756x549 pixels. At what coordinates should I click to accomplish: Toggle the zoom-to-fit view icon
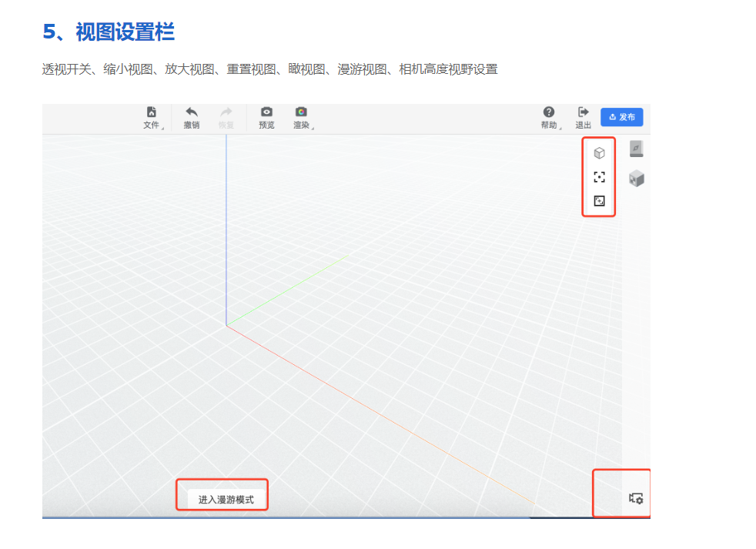[x=600, y=201]
